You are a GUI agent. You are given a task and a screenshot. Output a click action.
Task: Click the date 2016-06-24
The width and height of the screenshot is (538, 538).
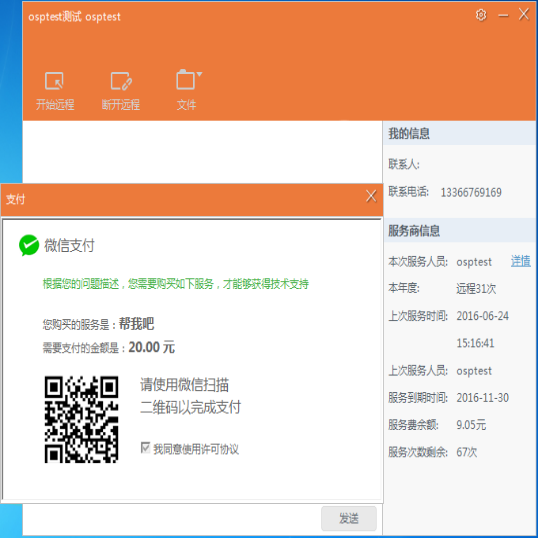point(482,316)
